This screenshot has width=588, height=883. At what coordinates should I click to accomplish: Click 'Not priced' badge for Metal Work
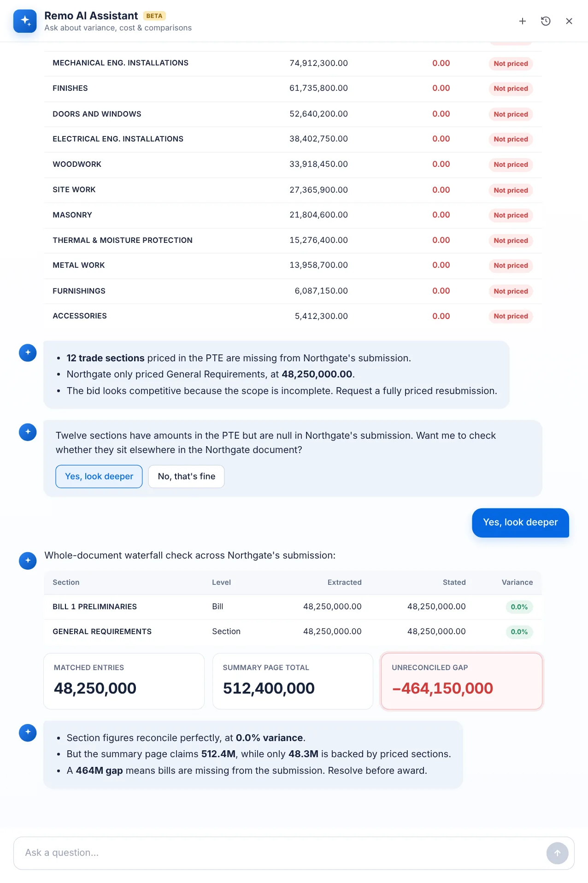point(511,265)
